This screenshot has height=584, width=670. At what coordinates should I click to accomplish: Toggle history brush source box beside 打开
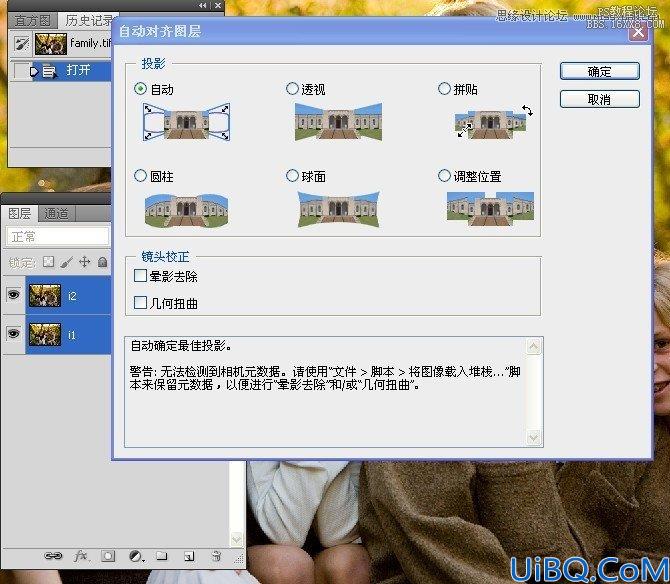coord(21,70)
